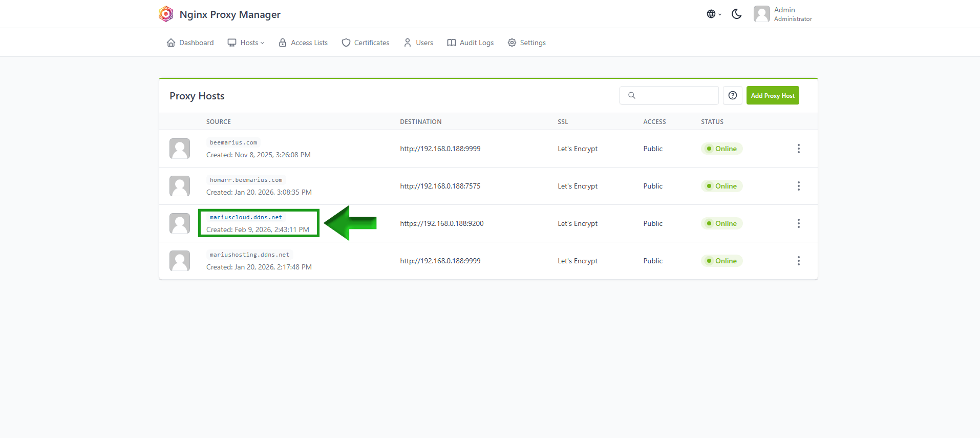Click Let's Encrypt in the mariuscloud.ddns.net row
Image resolution: width=980 pixels, height=438 pixels.
578,223
